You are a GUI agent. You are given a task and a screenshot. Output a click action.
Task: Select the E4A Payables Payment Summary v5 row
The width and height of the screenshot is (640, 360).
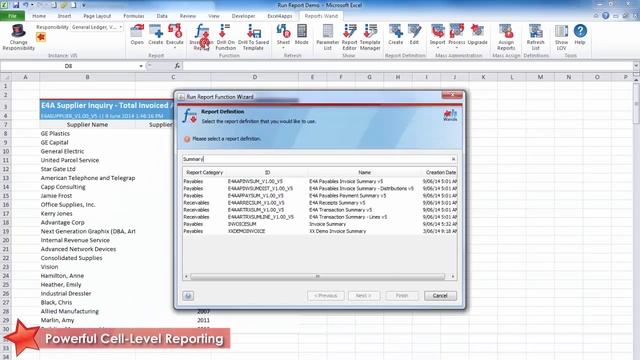point(320,196)
